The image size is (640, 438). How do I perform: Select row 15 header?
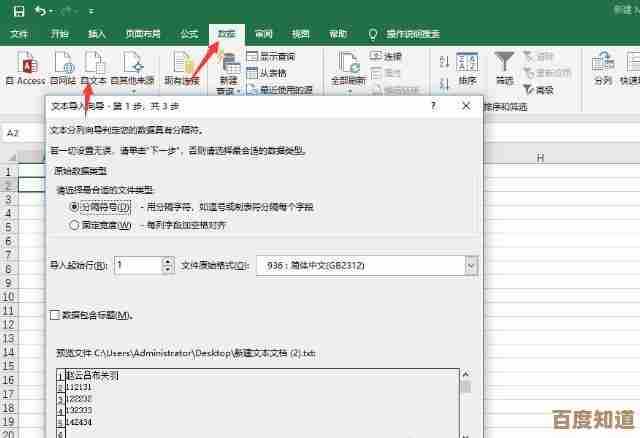9,366
